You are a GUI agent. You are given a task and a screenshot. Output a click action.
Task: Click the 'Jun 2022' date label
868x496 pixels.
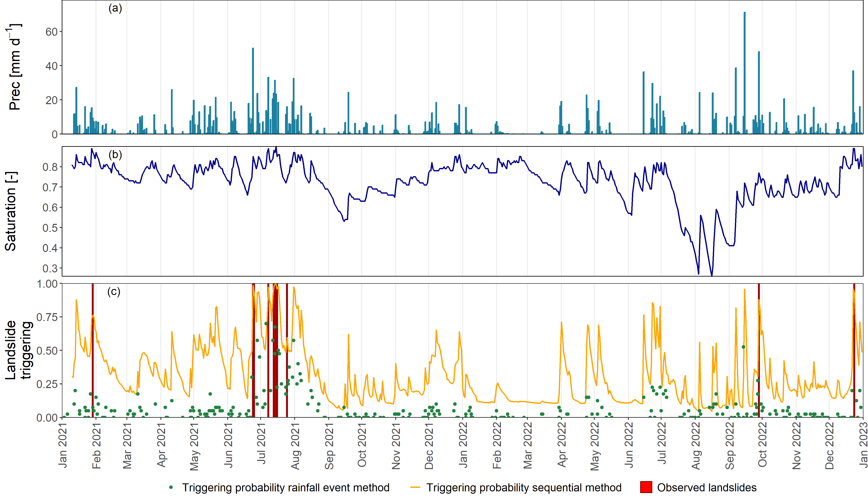(629, 445)
